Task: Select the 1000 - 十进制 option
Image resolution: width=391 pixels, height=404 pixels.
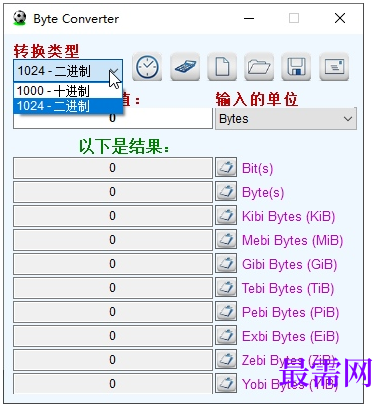Action: click(x=68, y=91)
